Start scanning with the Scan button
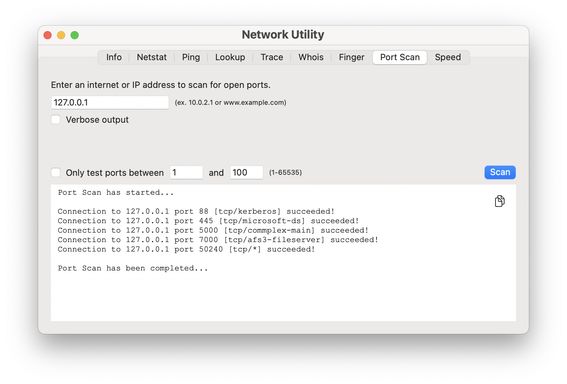Screen dimensions: 567x384 click(x=500, y=172)
